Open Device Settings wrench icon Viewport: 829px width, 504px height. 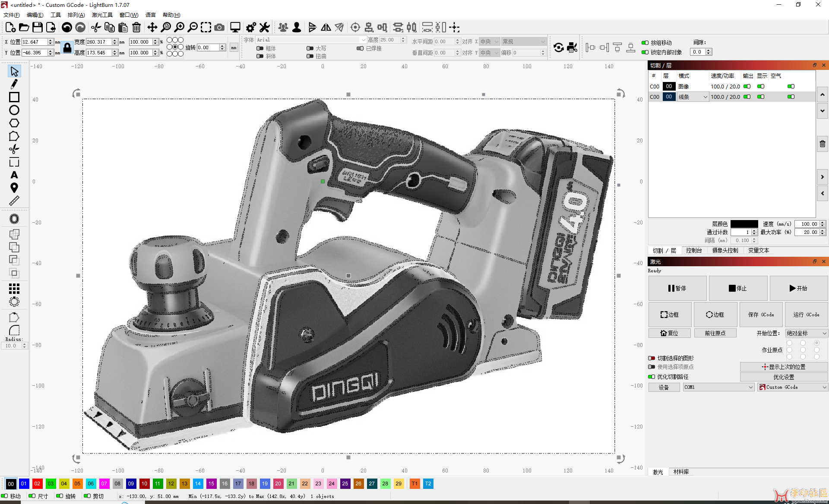(264, 28)
